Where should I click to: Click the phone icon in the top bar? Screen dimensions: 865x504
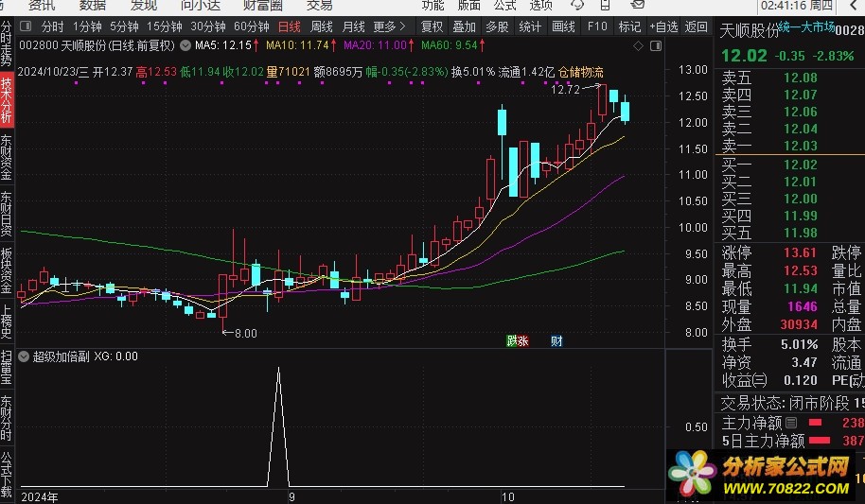(x=605, y=5)
